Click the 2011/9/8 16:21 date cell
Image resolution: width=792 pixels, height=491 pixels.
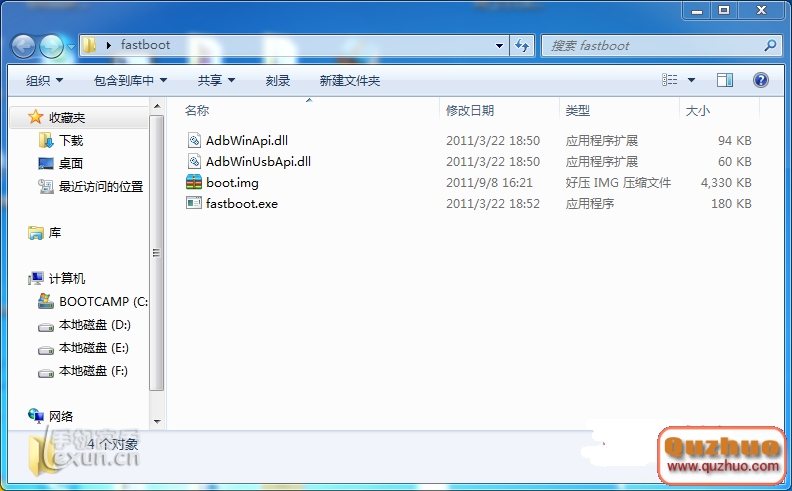pos(489,182)
